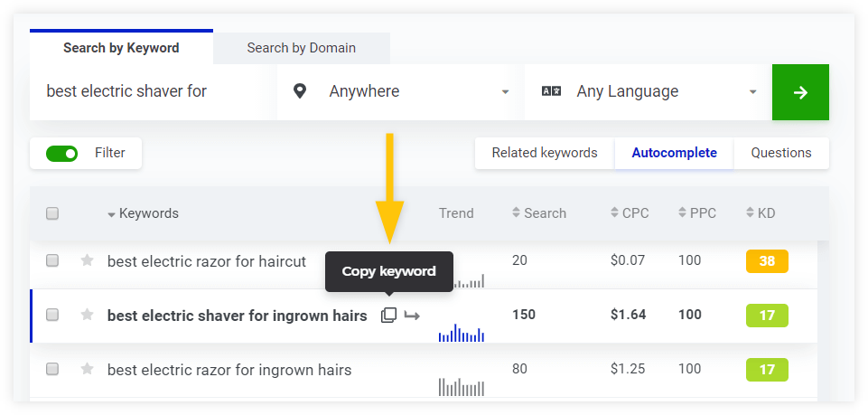This screenshot has width=868, height=415.
Task: Click the green search arrow button
Action: (x=799, y=92)
